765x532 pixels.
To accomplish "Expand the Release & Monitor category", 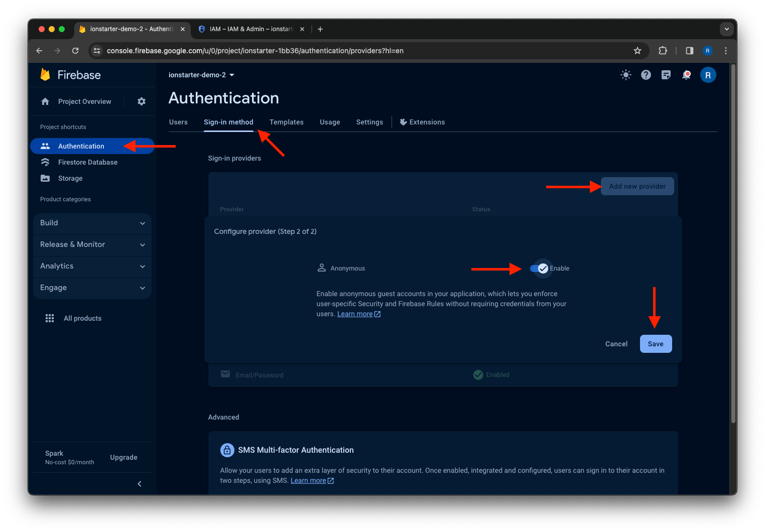I will 92,245.
